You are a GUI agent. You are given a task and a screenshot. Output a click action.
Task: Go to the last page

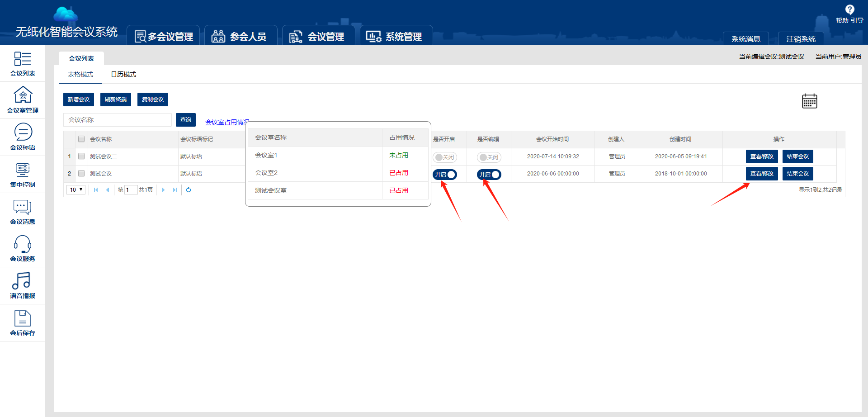click(x=175, y=190)
